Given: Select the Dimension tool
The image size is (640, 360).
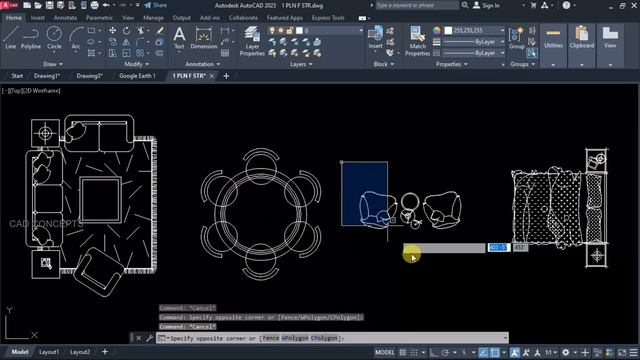Looking at the screenshot, I should point(204,38).
